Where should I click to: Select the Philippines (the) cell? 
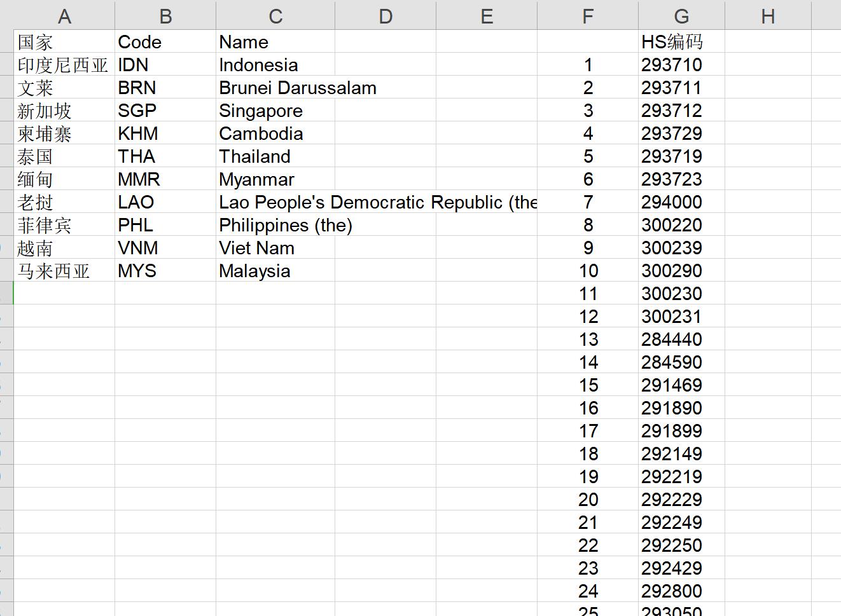[275, 224]
